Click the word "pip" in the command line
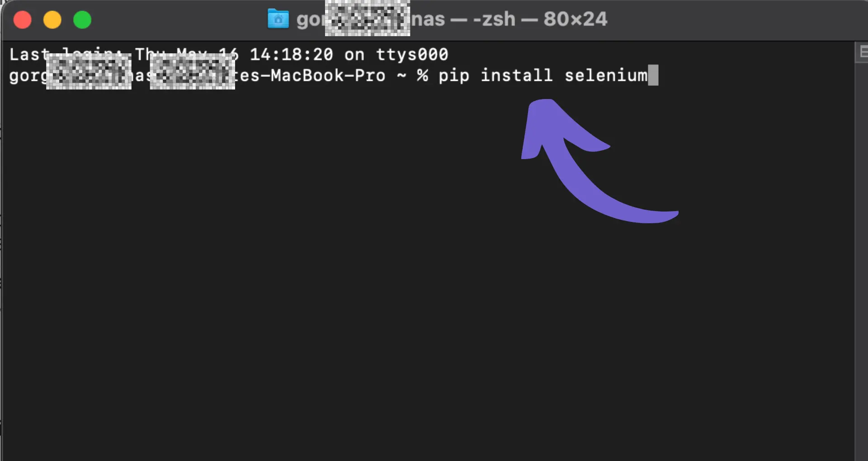 coord(454,76)
